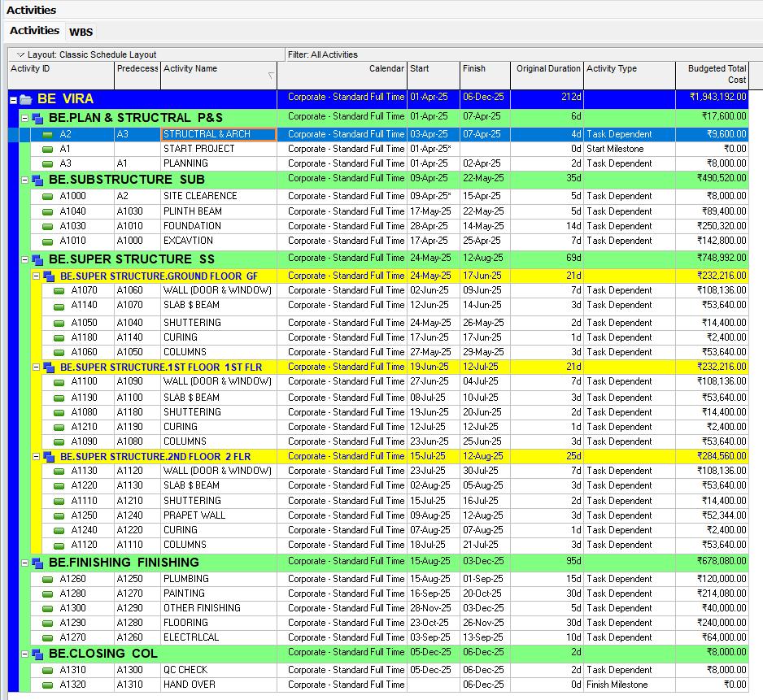
Task: Collapse the BE.SUPER STRUCTURE SS group
Action: (25, 259)
